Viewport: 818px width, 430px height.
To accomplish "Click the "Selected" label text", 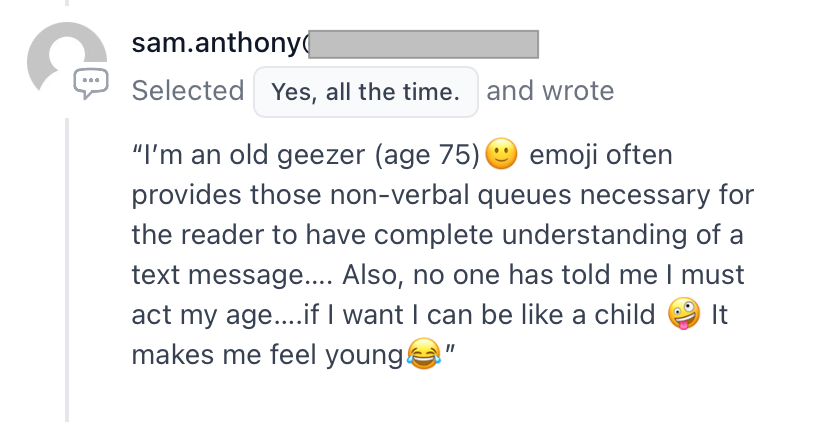I will pos(188,91).
